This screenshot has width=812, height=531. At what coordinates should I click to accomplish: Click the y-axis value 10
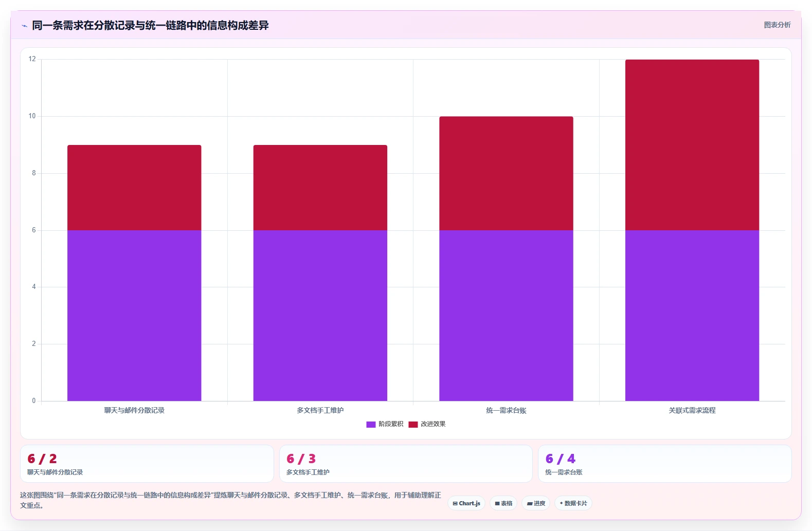coord(32,116)
